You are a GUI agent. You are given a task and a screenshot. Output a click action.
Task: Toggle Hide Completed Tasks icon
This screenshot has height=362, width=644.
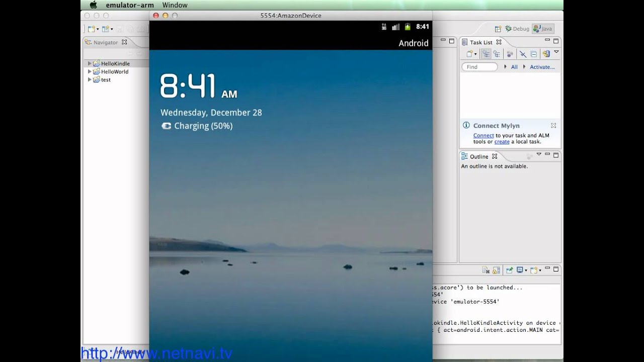coord(523,54)
